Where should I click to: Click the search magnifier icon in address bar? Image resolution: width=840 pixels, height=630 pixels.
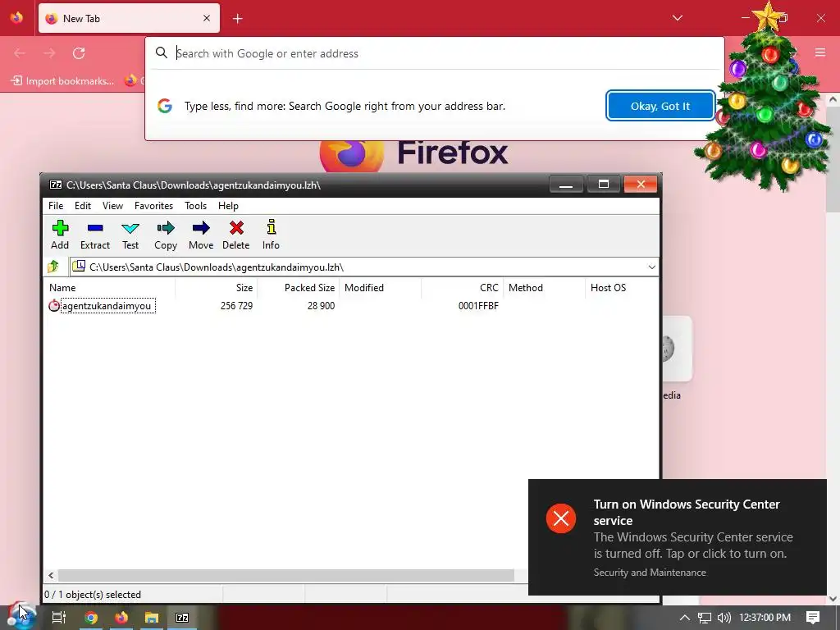(x=162, y=52)
